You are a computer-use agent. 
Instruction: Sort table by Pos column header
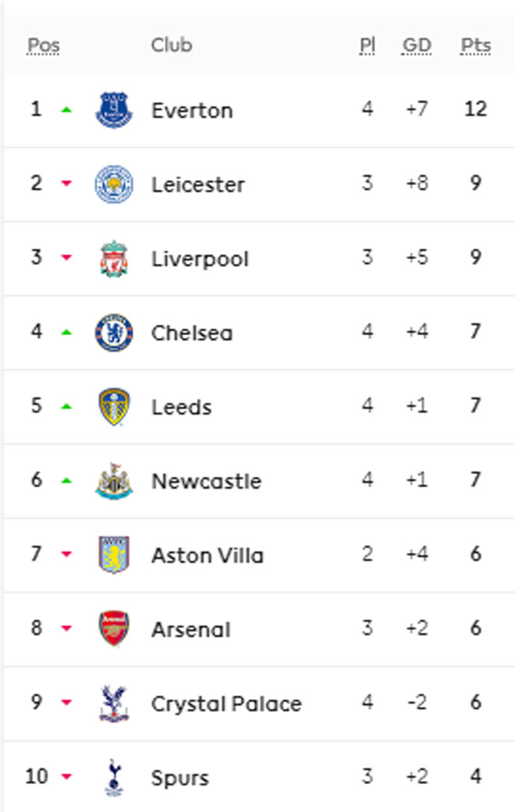44,45
